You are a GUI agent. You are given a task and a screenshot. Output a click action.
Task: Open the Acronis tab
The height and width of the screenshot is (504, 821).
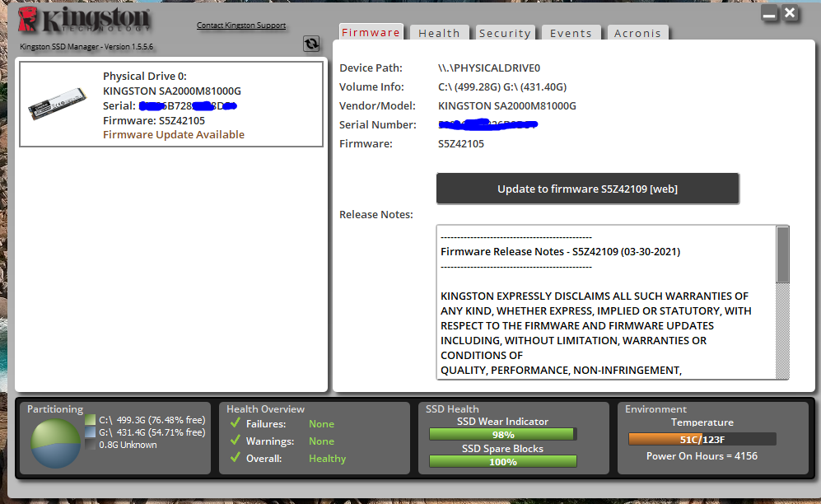(x=637, y=33)
